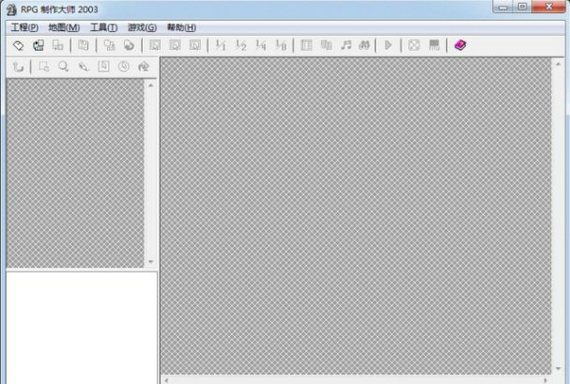Maximize the RPG 制作大师 2003 window
570x384 pixels.
[522, 7]
